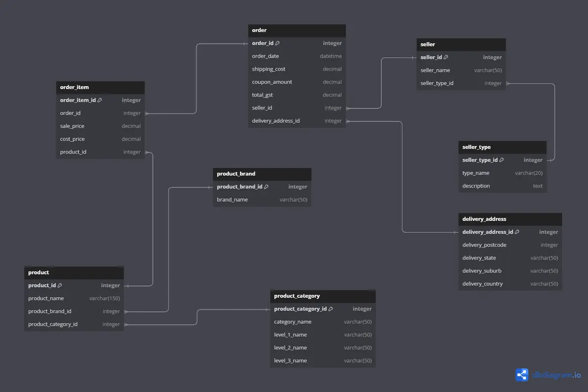
Task: Click the description field in seller_type
Action: click(502, 186)
